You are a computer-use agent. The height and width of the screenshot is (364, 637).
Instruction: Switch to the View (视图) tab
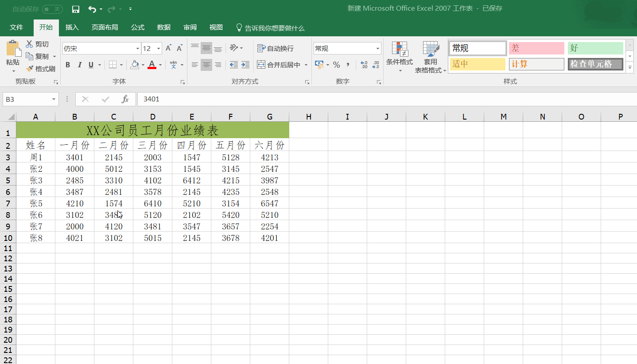[x=216, y=27]
